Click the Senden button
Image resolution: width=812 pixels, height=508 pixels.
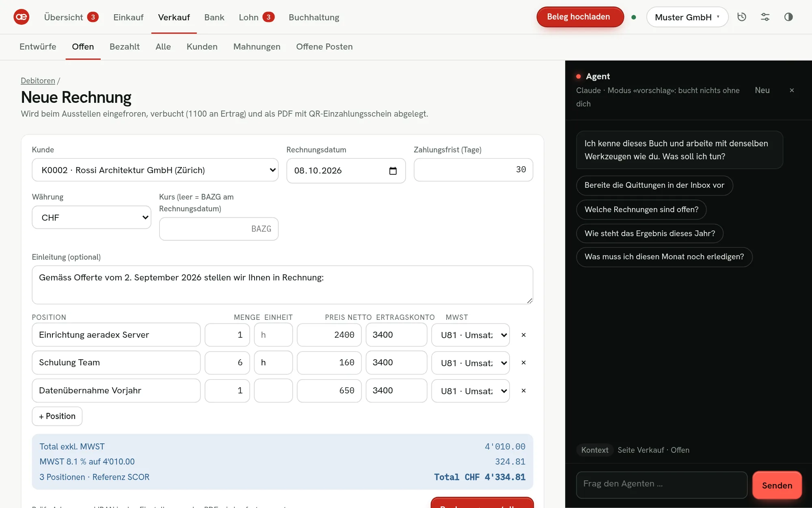coord(777,485)
